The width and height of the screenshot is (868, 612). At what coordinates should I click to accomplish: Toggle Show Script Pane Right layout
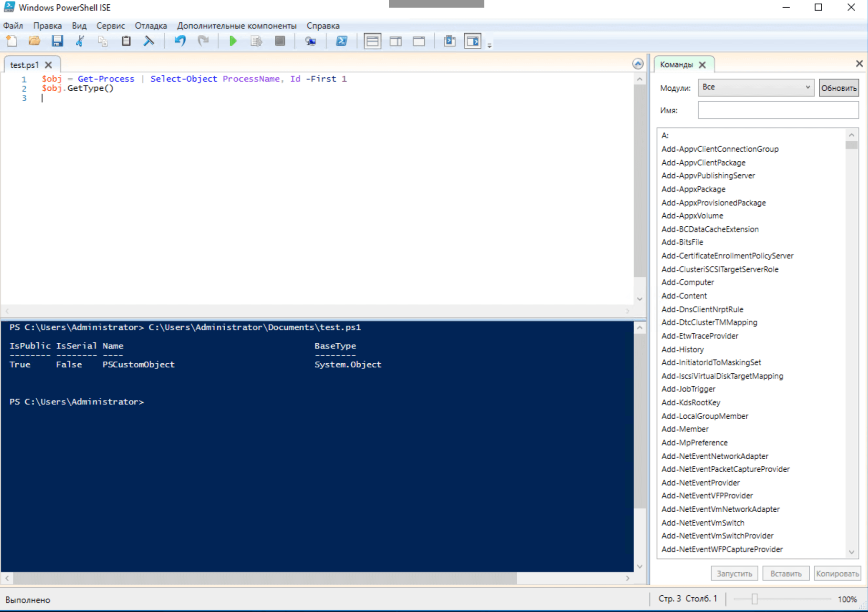point(395,41)
